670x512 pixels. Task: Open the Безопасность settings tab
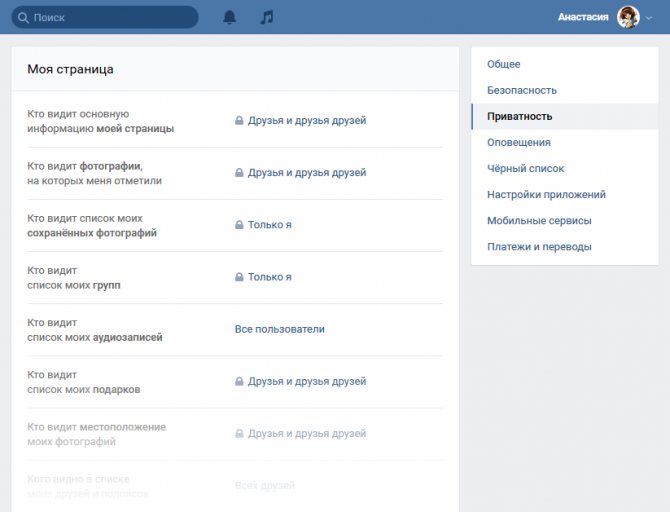pyautogui.click(x=564, y=90)
